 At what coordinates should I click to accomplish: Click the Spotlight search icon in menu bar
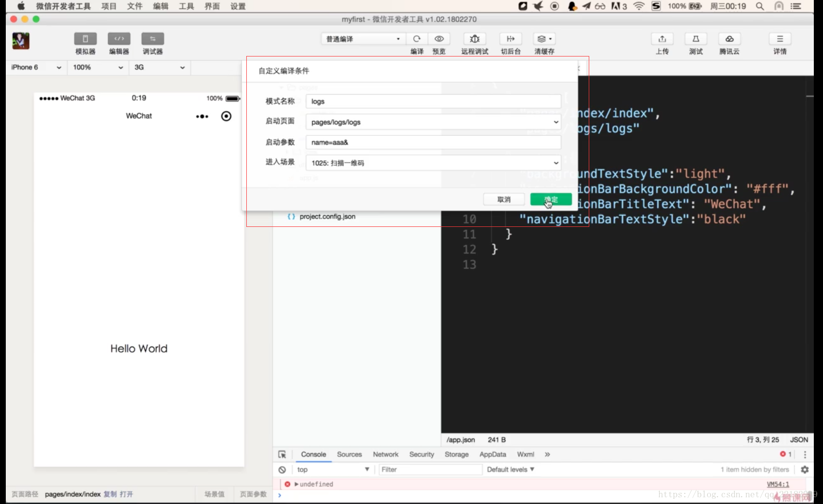pyautogui.click(x=760, y=6)
